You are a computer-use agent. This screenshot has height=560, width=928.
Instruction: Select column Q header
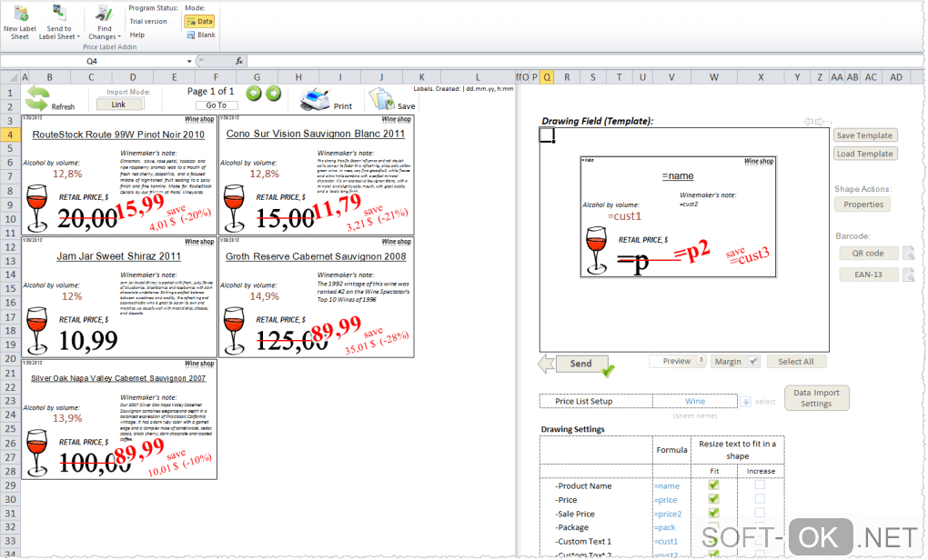546,77
